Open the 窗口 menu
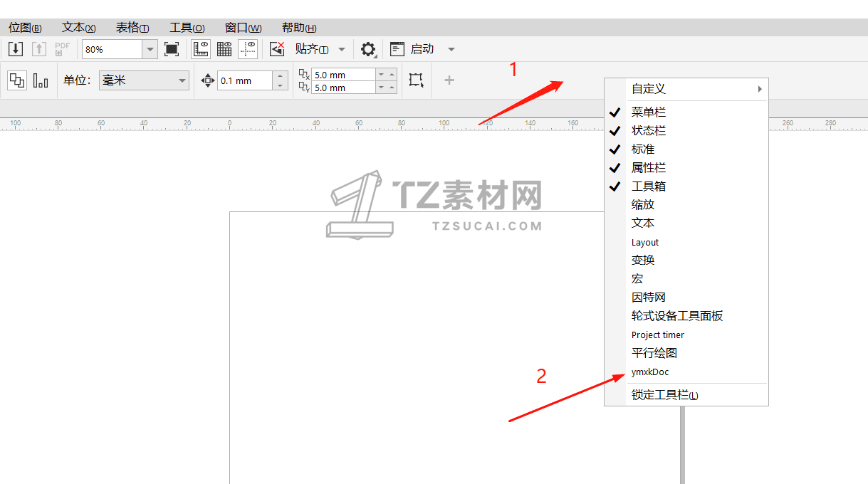This screenshot has width=868, height=484. (x=243, y=28)
